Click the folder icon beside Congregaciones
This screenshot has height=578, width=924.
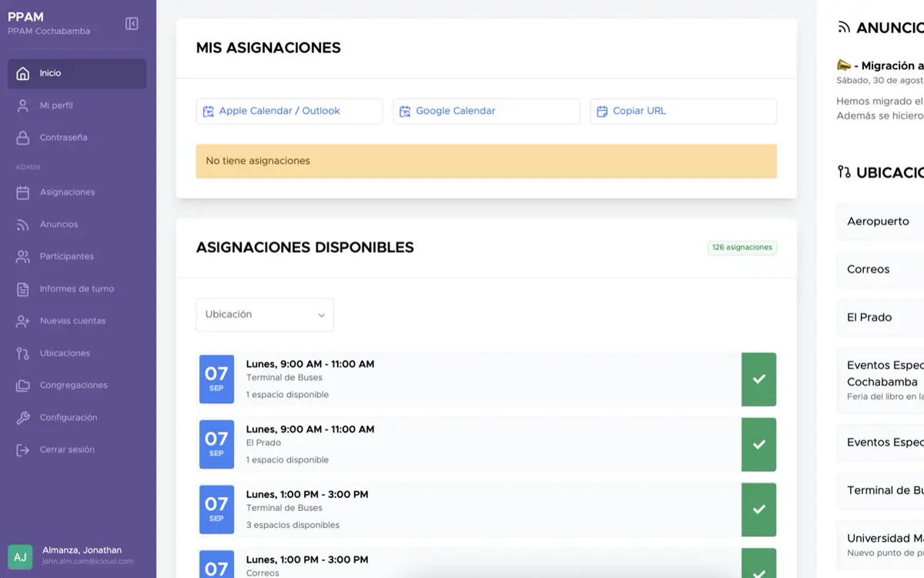coord(23,385)
